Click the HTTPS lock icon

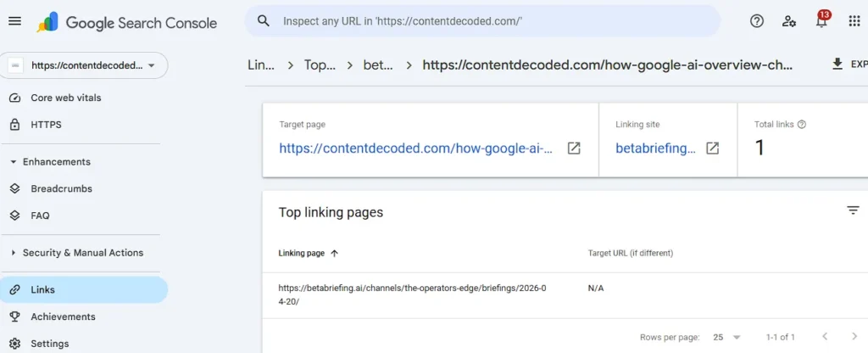tap(15, 125)
